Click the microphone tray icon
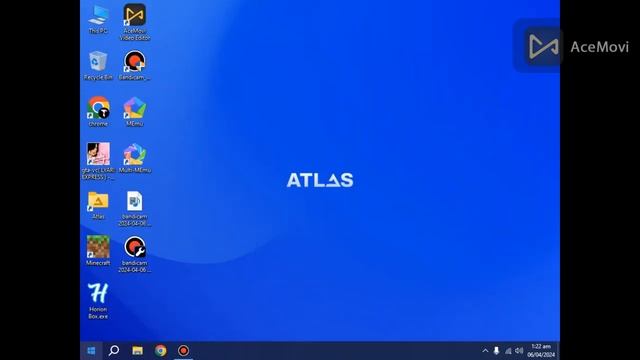Viewport: 640px width, 360px height. [496, 351]
